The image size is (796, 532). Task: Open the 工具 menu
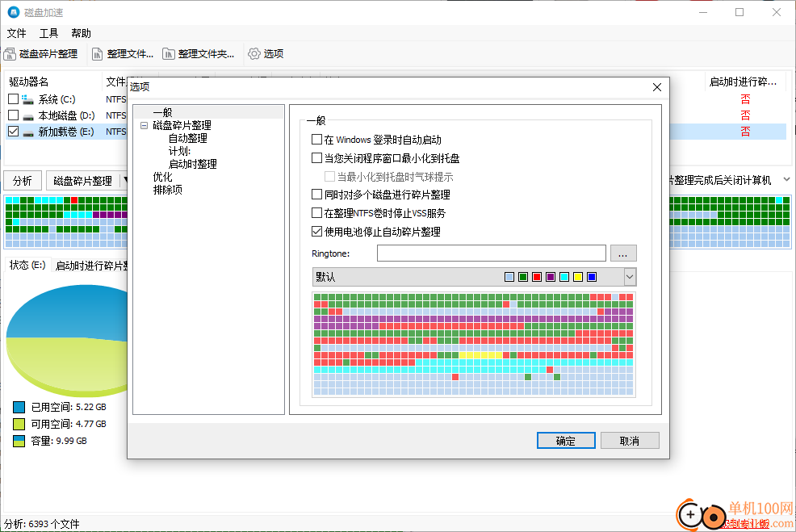(48, 34)
